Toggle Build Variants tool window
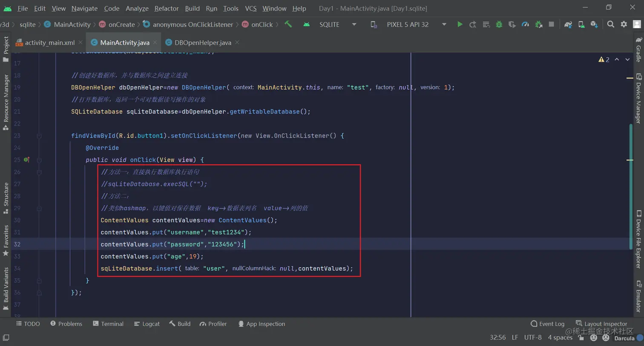The height and width of the screenshot is (346, 644). 6,289
